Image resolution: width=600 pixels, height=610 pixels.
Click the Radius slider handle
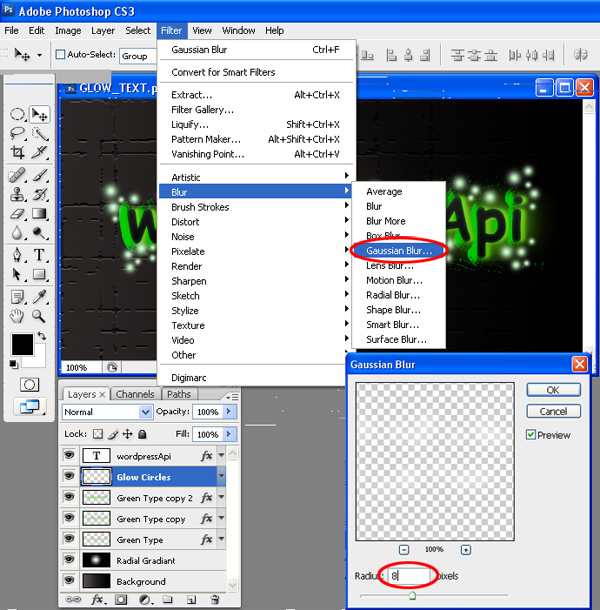click(x=412, y=595)
